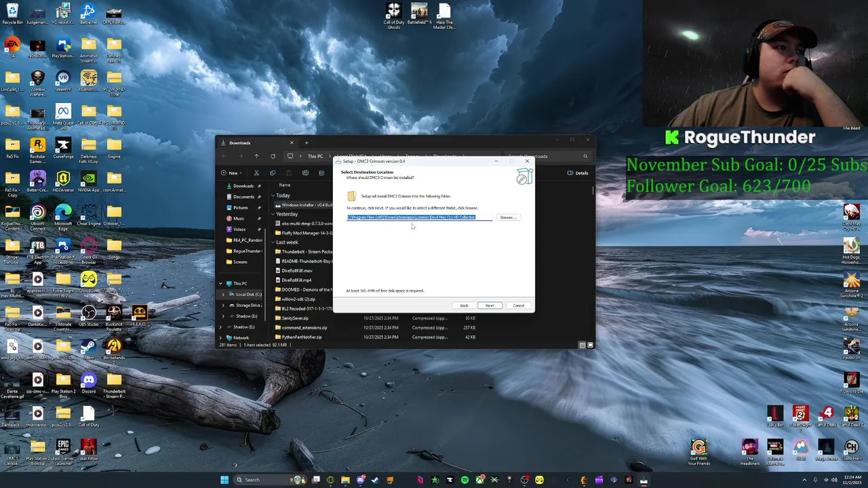Screen dimensions: 868x488
Task: Click the Share icon in Explorer toolbar
Action: tap(321, 173)
